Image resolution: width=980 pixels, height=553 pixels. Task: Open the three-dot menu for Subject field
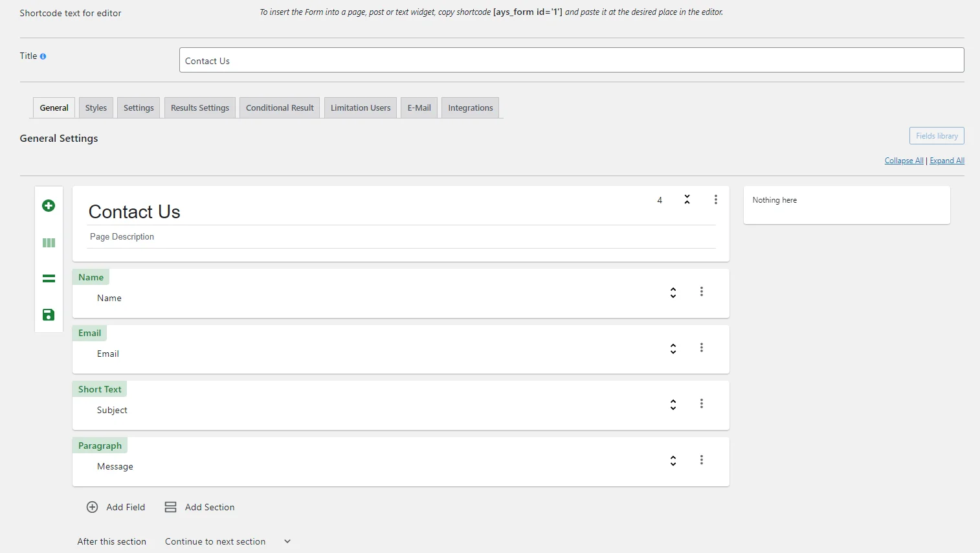pyautogui.click(x=701, y=403)
